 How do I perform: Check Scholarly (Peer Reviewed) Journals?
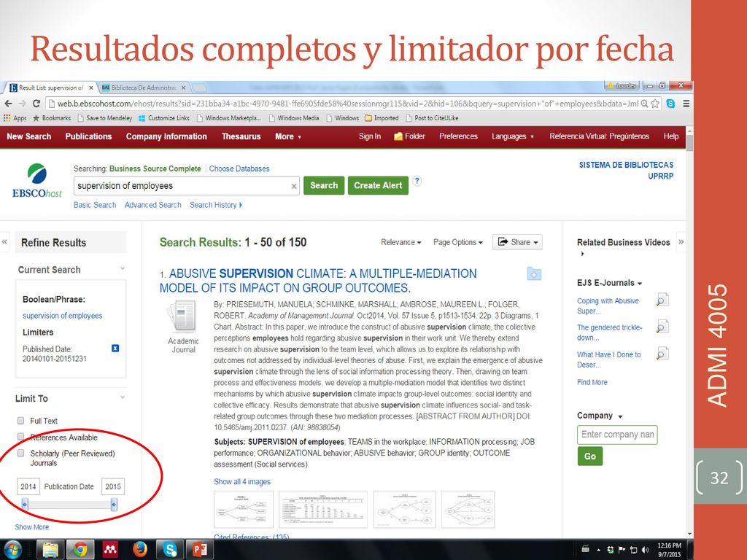(20, 453)
